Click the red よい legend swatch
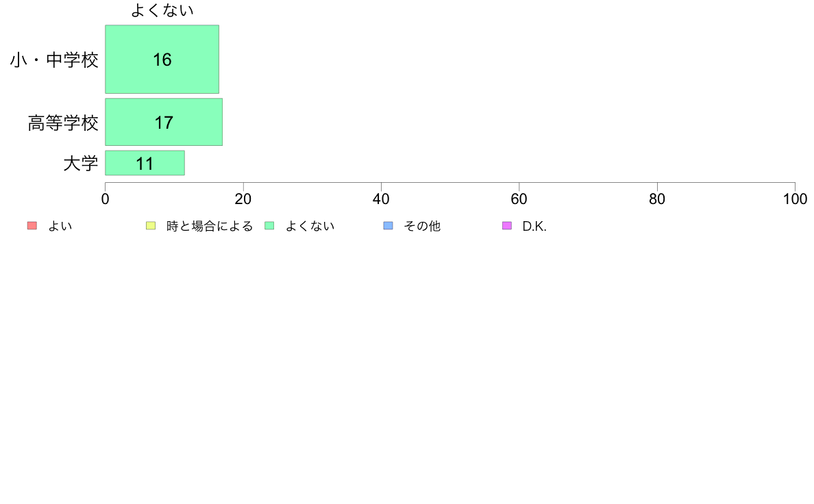This screenshot has height=504, width=814. [x=32, y=226]
